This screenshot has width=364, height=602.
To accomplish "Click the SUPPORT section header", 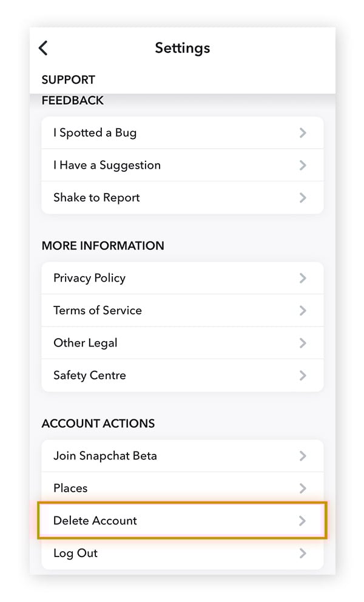I will click(x=68, y=79).
